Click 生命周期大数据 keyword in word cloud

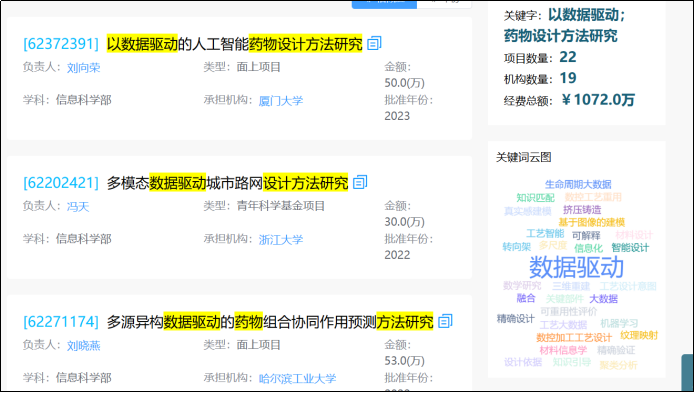[x=578, y=184]
